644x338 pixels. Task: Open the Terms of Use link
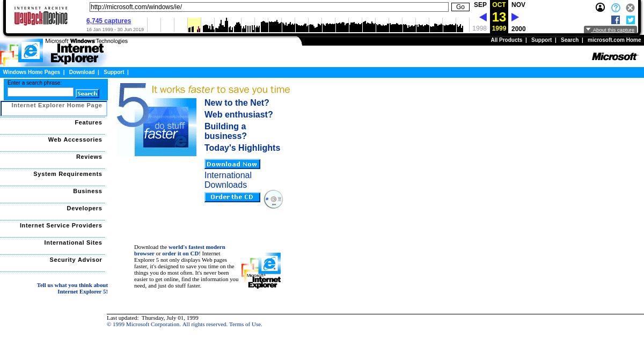tap(245, 324)
